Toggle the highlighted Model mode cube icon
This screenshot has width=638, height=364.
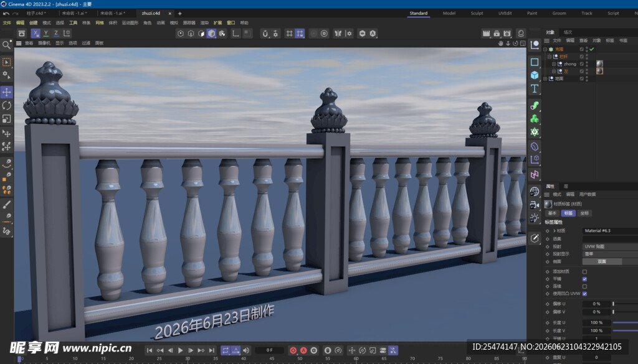point(212,34)
